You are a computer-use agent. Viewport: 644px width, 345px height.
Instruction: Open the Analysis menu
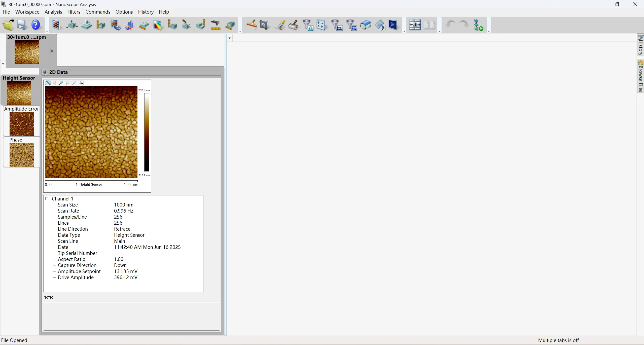point(53,12)
